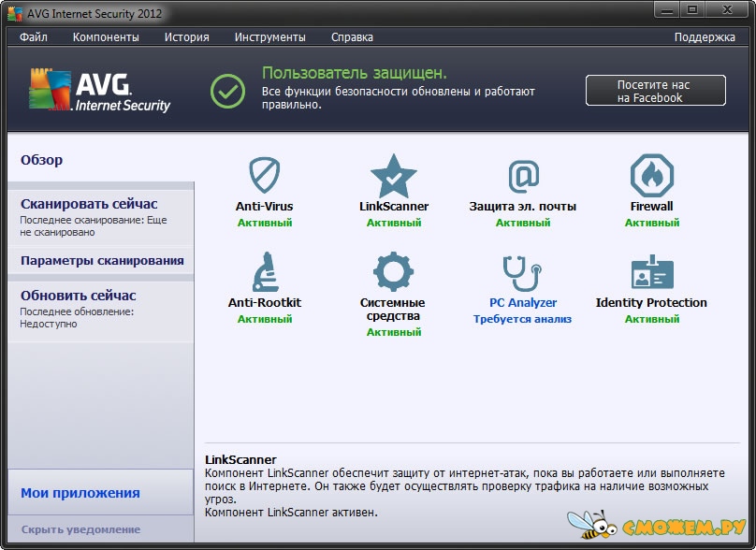
Task: Open the Identity Protection badge icon
Action: pos(652,272)
